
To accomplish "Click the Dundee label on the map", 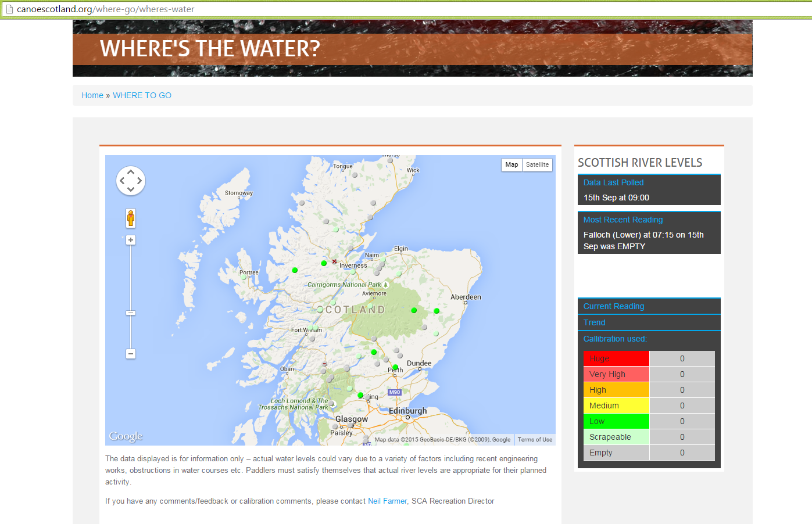I will 419,363.
